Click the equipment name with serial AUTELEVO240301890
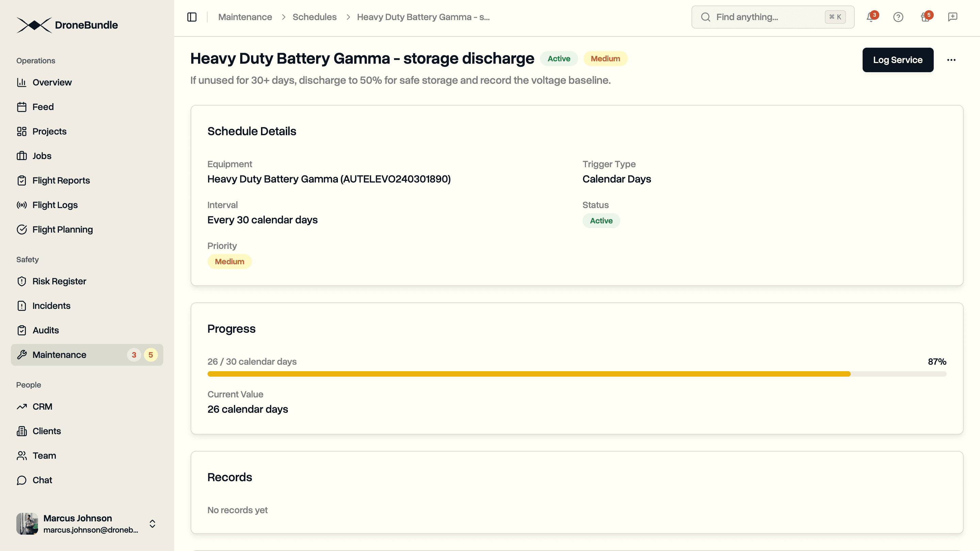The image size is (980, 551). (329, 179)
